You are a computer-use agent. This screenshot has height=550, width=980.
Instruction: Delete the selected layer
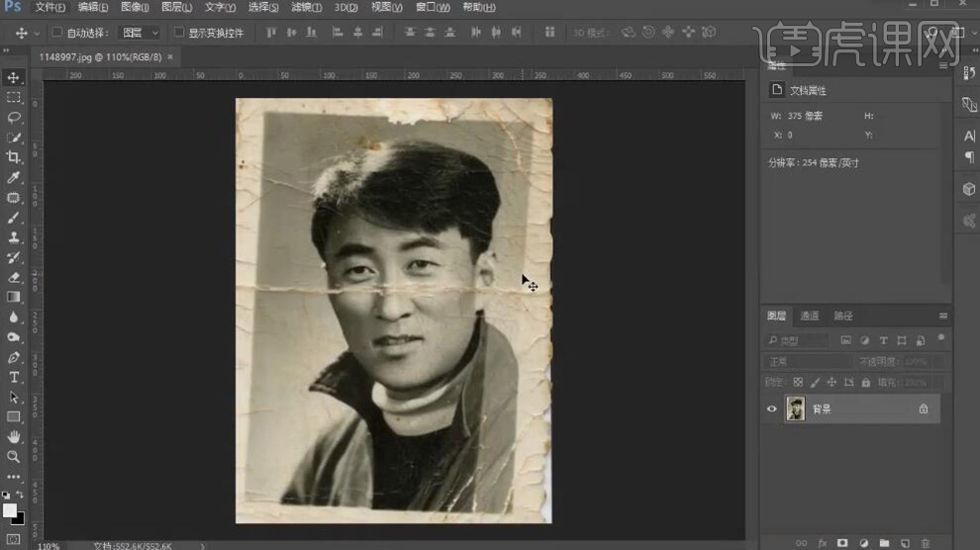coord(926,543)
